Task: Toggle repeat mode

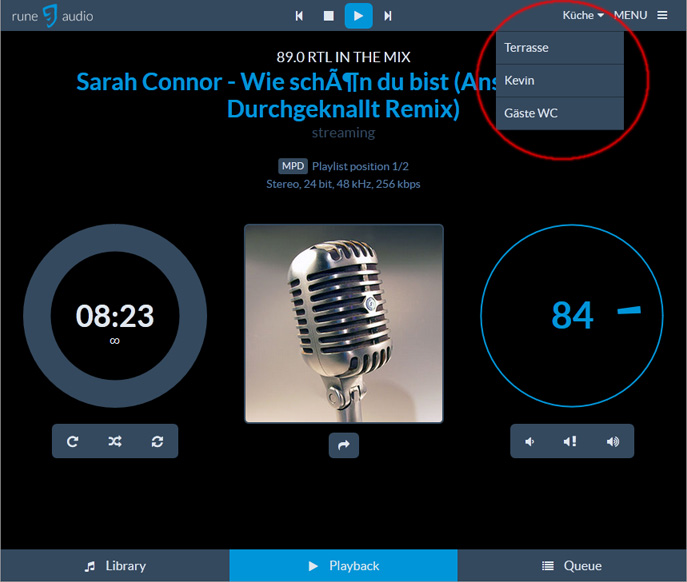Action: [x=73, y=441]
